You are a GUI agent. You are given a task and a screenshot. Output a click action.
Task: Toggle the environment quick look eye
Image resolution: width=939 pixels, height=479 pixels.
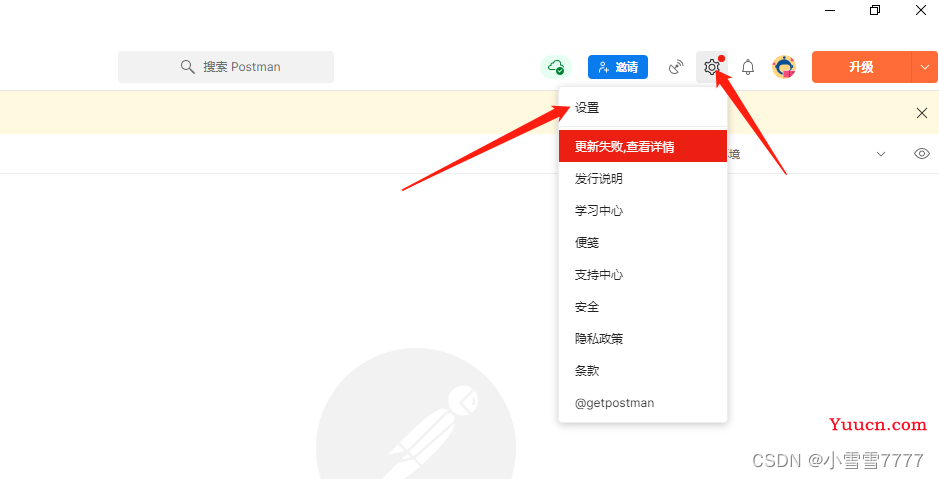(x=922, y=154)
